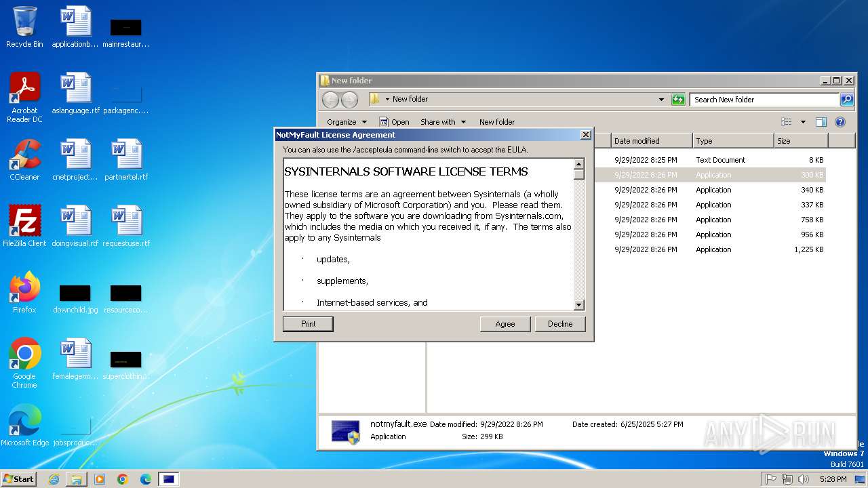This screenshot has width=868, height=488.
Task: Open the Start menu
Action: (18, 479)
